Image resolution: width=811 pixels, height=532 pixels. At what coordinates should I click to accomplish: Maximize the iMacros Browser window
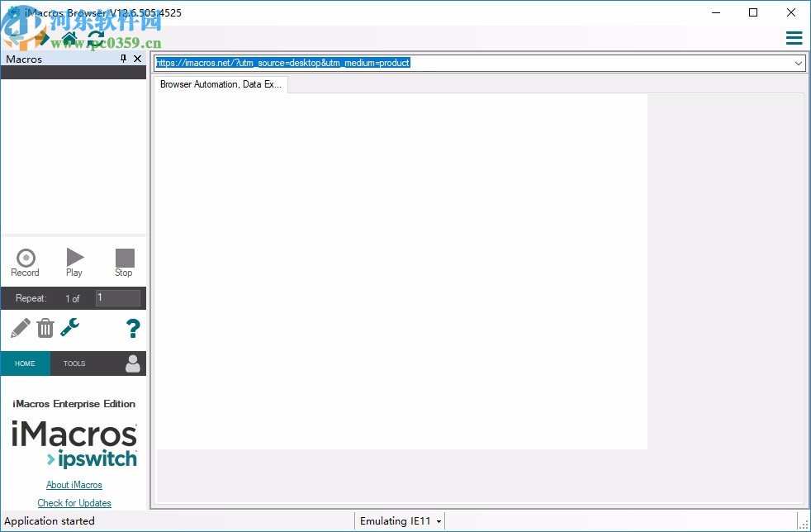tap(753, 12)
